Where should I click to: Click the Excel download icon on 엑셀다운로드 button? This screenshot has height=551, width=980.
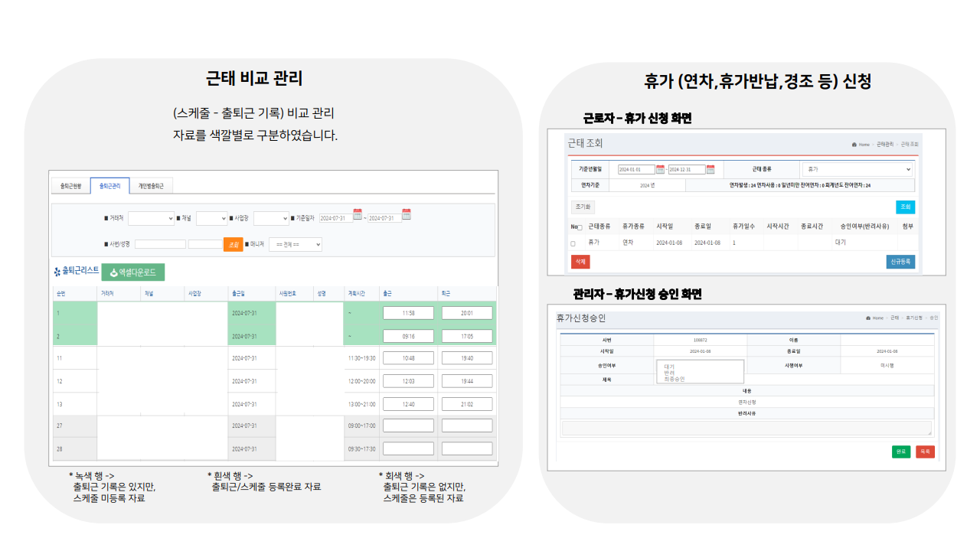click(114, 272)
